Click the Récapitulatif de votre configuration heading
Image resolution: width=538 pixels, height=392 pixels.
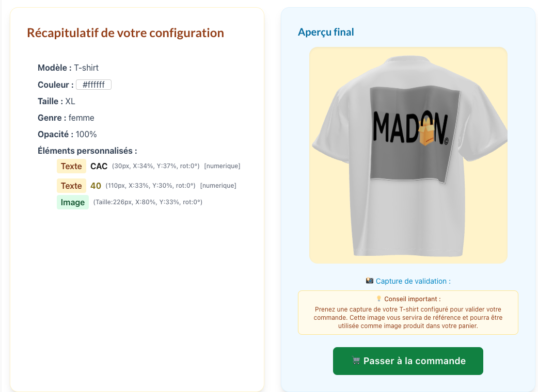(x=125, y=33)
